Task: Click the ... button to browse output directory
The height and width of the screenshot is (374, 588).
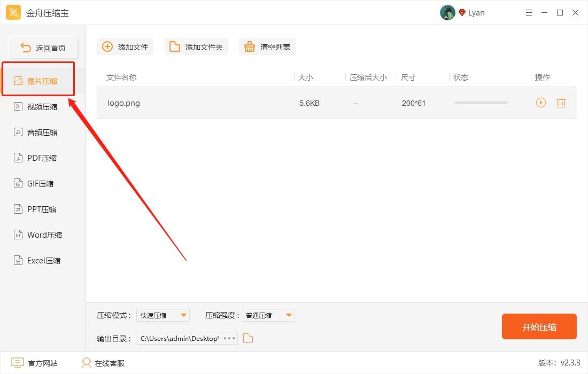Action: (229, 338)
